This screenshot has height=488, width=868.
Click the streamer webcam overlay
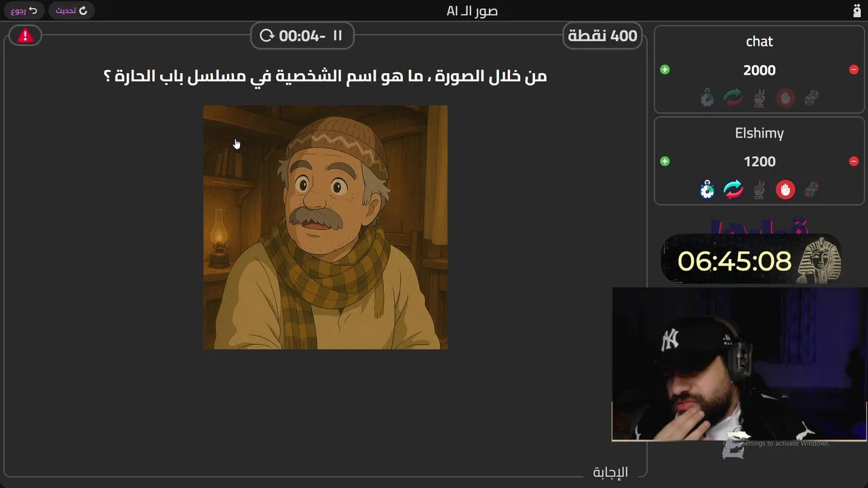(739, 365)
